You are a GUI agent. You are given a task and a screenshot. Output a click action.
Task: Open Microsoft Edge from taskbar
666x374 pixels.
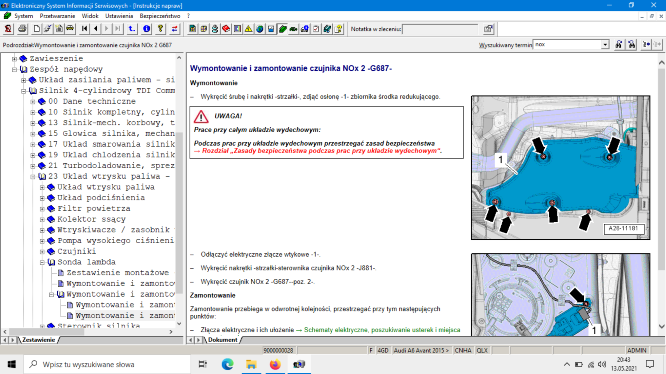tap(227, 364)
